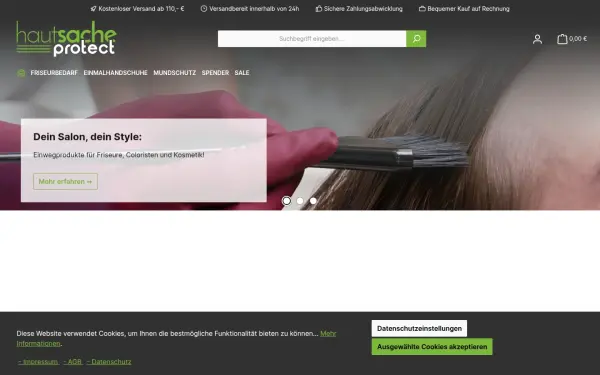
Task: Click the cart total '0,00 €'
Action: [578, 39]
